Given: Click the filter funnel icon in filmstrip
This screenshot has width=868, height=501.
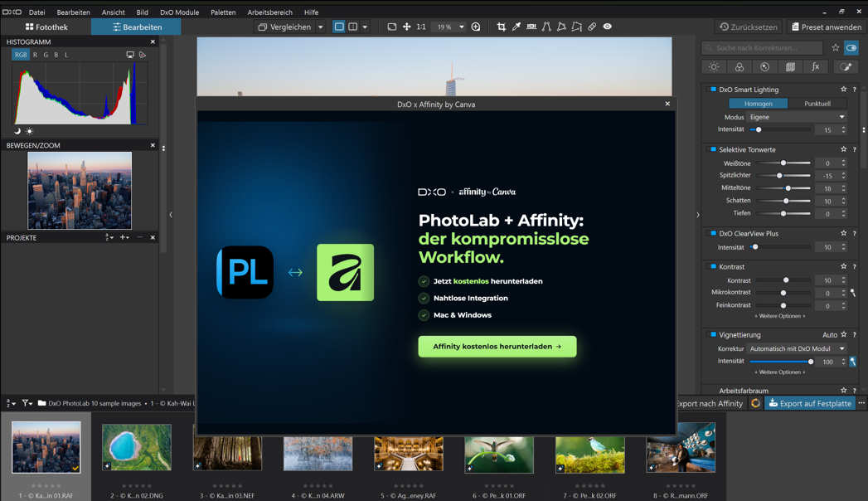Looking at the screenshot, I should point(27,403).
